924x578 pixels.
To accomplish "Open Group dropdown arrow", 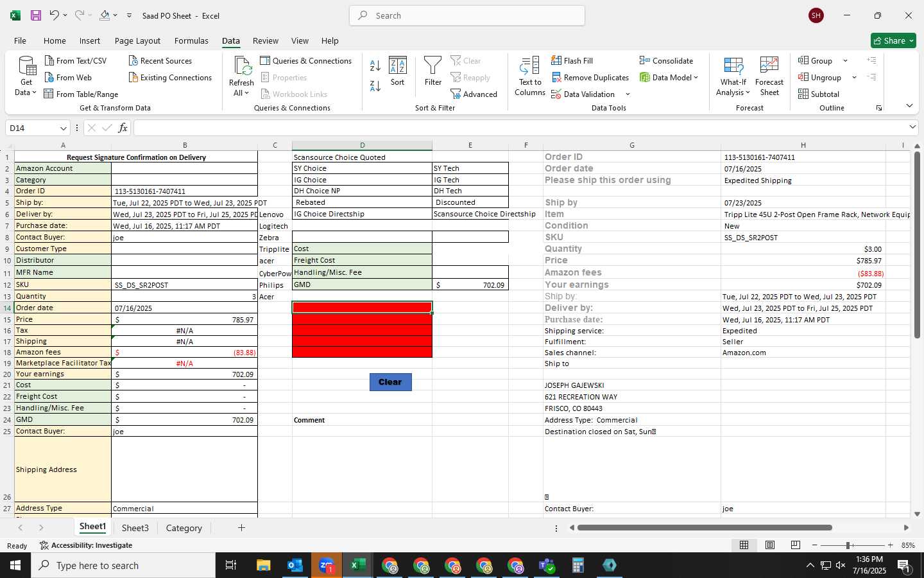I will pos(845,60).
